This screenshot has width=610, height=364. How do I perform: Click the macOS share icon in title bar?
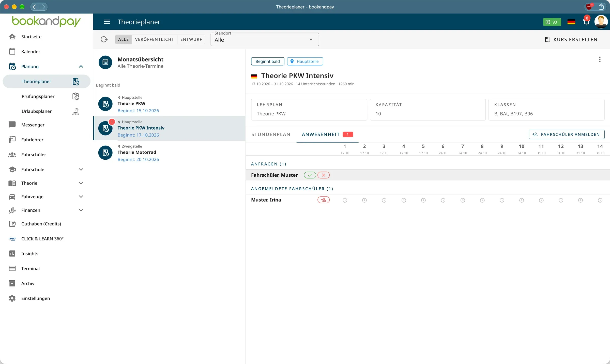[601, 7]
